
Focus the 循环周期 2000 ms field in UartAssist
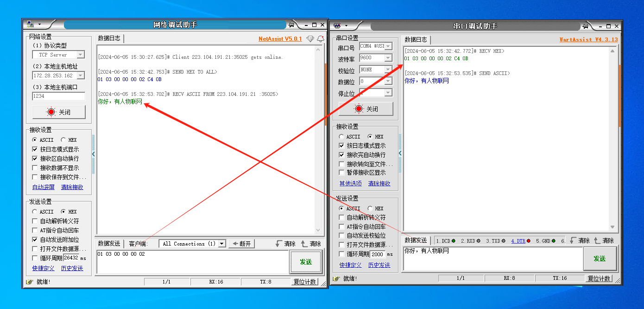click(x=378, y=254)
